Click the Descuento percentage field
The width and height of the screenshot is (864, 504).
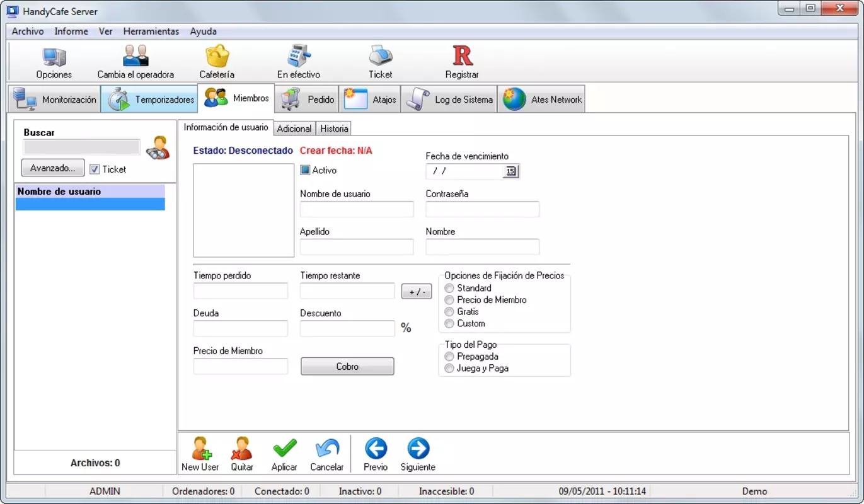(x=347, y=329)
